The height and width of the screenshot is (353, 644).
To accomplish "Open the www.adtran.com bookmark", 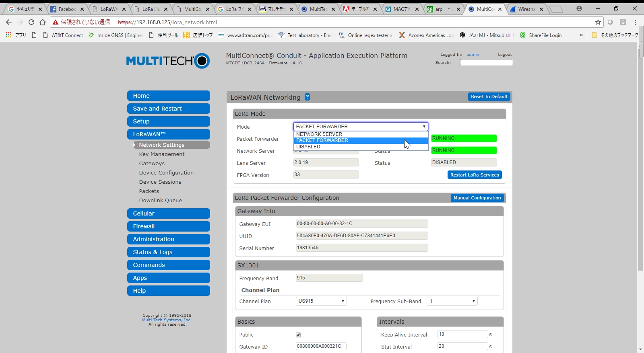I will point(245,35).
